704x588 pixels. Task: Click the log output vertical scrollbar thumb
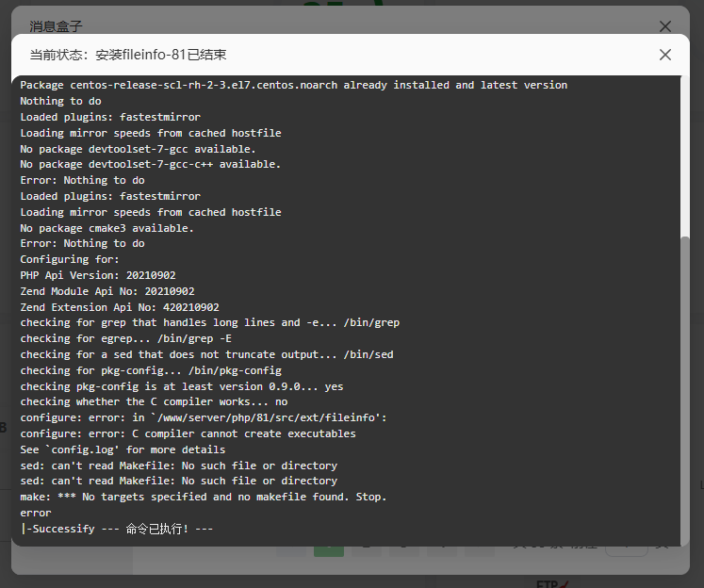[x=685, y=389]
